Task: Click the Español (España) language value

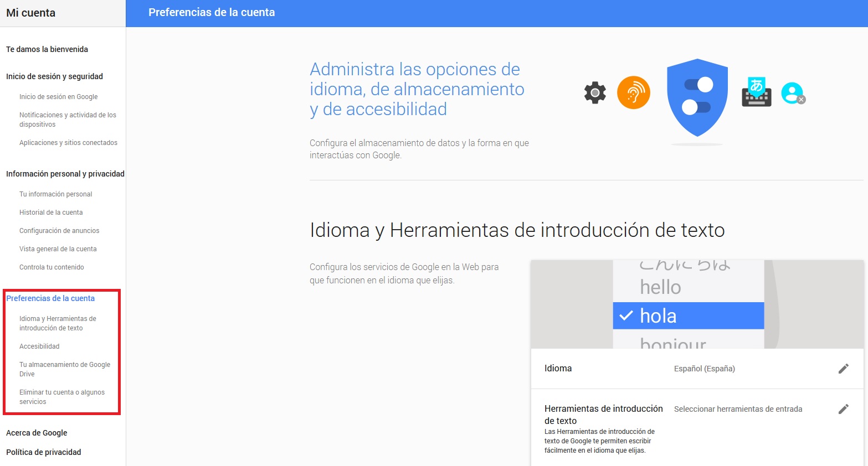Action: (x=704, y=369)
